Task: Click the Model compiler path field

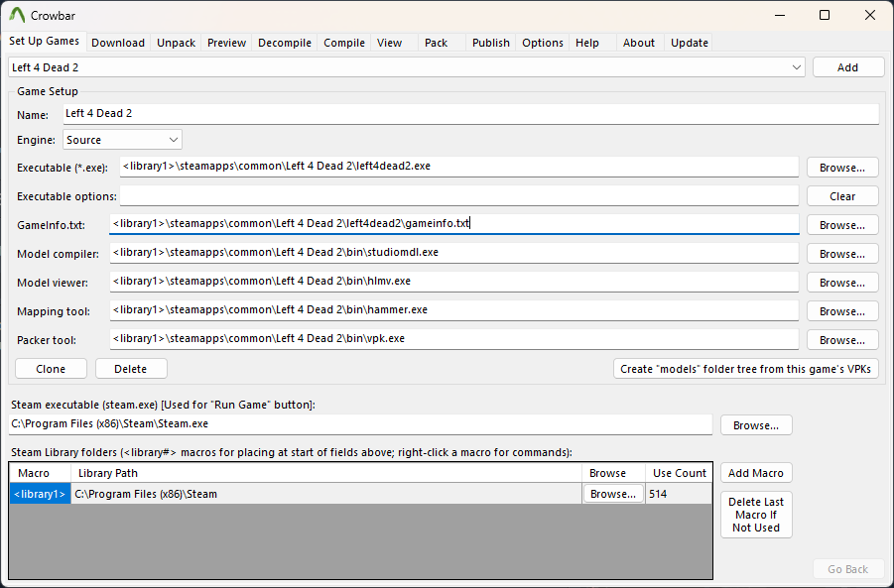Action: pyautogui.click(x=454, y=253)
